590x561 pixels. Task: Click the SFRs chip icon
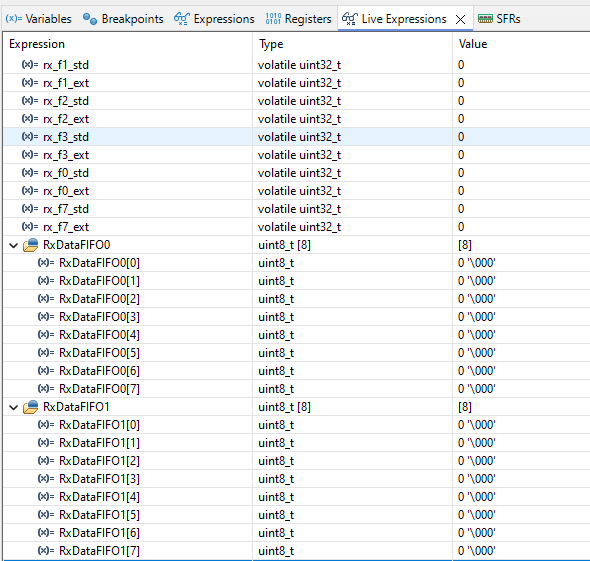coord(485,18)
